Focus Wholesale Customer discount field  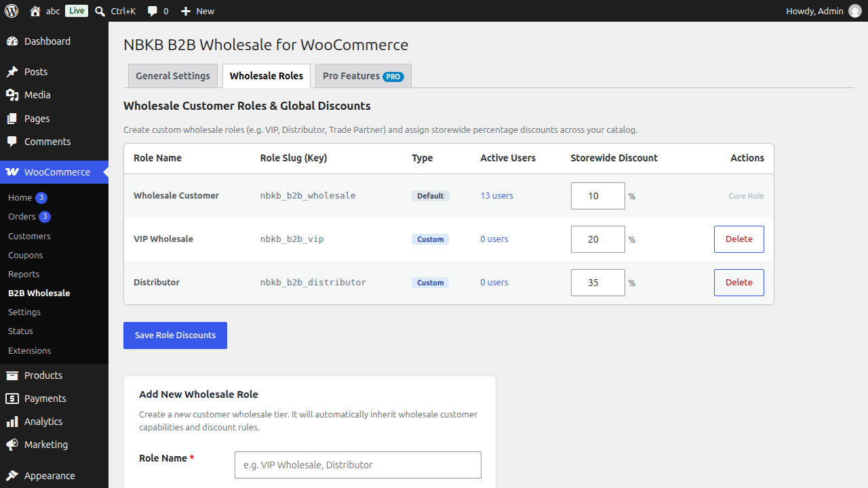(x=598, y=196)
